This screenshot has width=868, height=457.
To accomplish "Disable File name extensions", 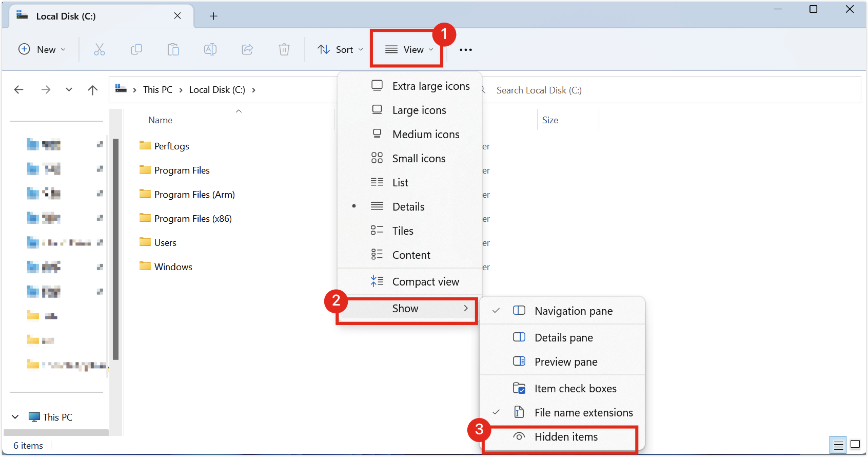I will tap(583, 413).
